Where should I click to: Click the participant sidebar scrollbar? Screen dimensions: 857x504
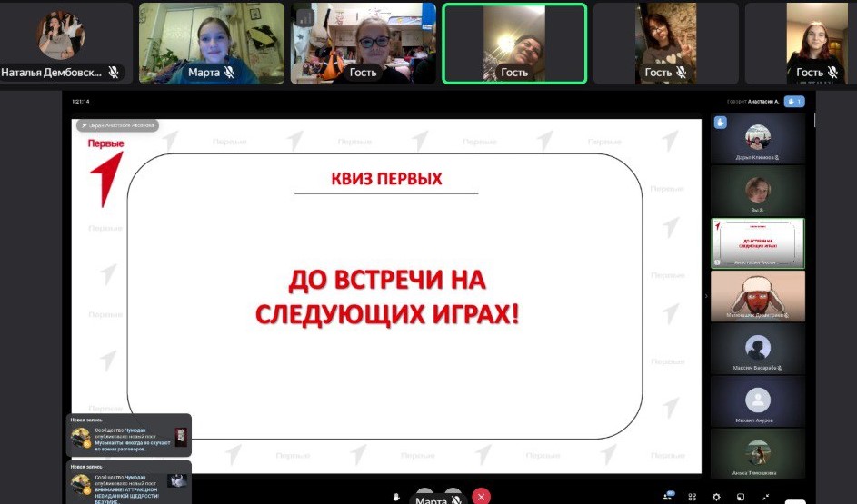(x=814, y=119)
